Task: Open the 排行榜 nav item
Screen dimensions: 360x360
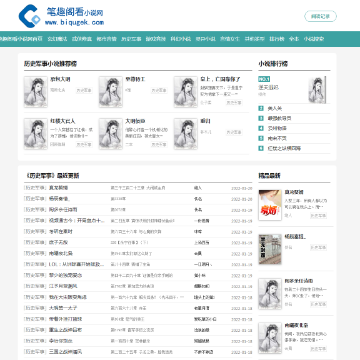Action: pos(277,39)
